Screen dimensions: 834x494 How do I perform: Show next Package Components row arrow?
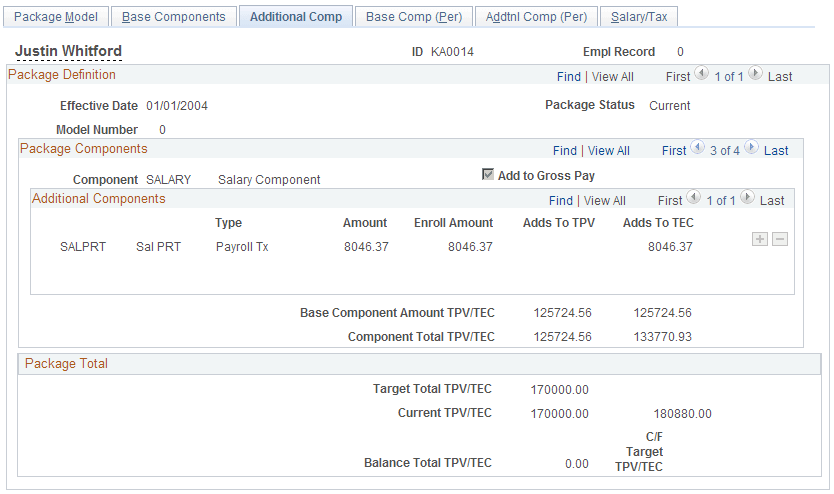pos(751,147)
